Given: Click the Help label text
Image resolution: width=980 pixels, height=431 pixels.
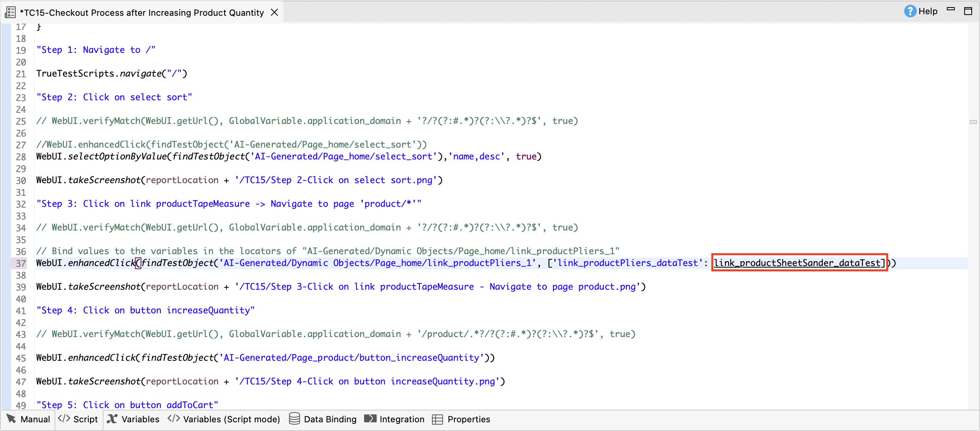Looking at the screenshot, I should [x=928, y=11].
